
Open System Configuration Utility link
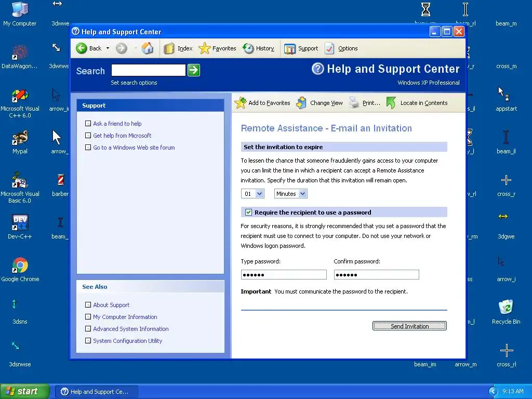pos(128,341)
